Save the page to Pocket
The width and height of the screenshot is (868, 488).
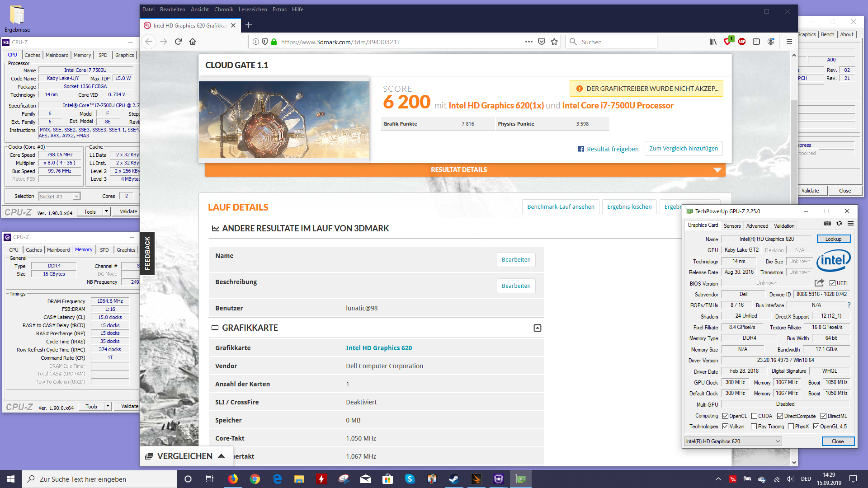click(542, 42)
